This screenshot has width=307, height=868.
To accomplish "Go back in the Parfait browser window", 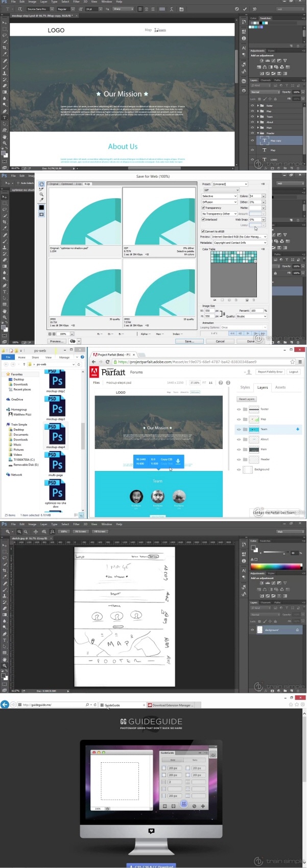I will (x=93, y=362).
